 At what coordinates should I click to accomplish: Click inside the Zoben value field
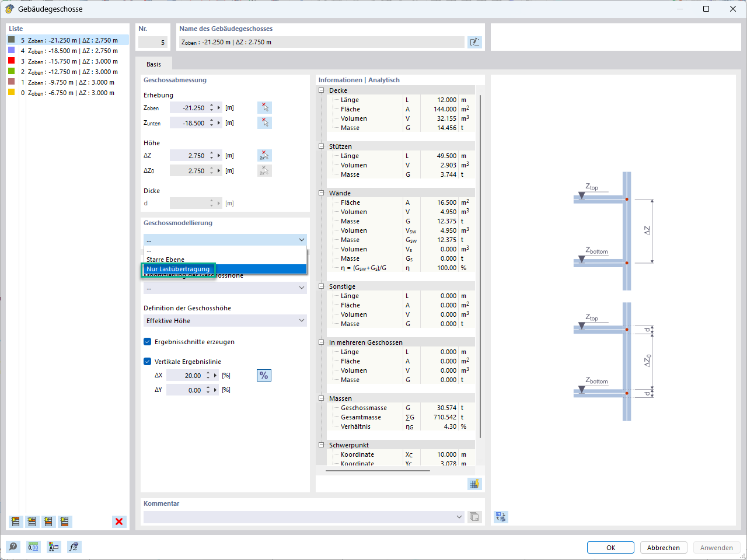[189, 108]
